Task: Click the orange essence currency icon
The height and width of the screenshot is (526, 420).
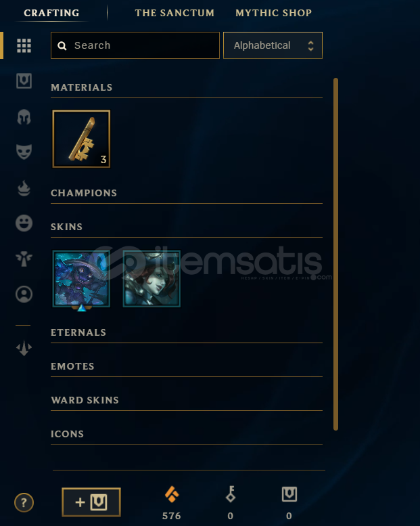Action: click(172, 494)
